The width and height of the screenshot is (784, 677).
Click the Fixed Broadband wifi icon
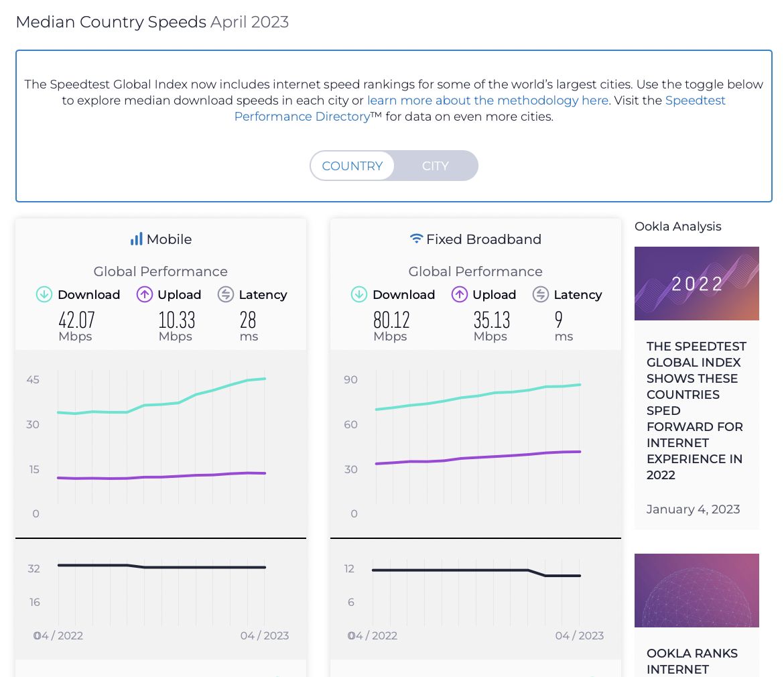click(416, 239)
